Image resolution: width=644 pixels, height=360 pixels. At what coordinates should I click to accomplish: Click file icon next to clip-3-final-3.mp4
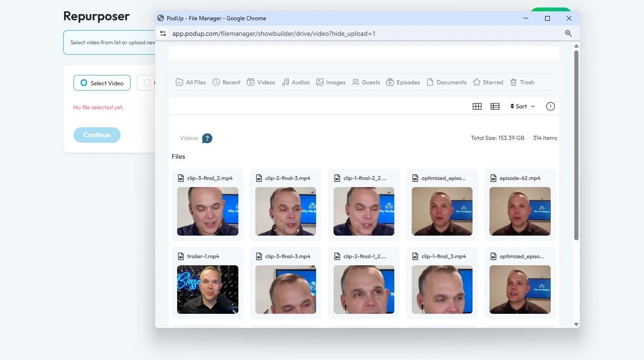point(259,256)
